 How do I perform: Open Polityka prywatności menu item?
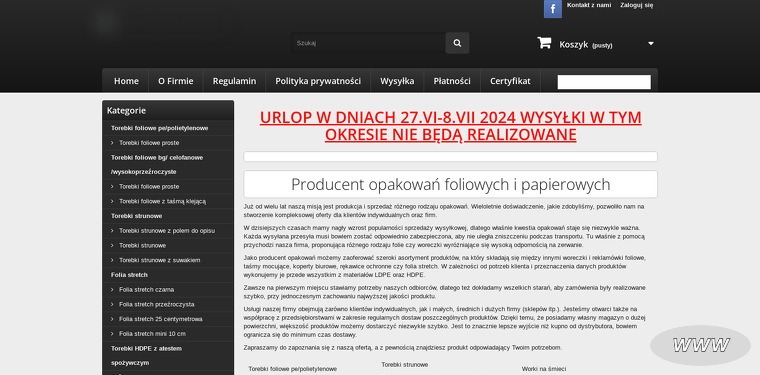click(x=318, y=81)
